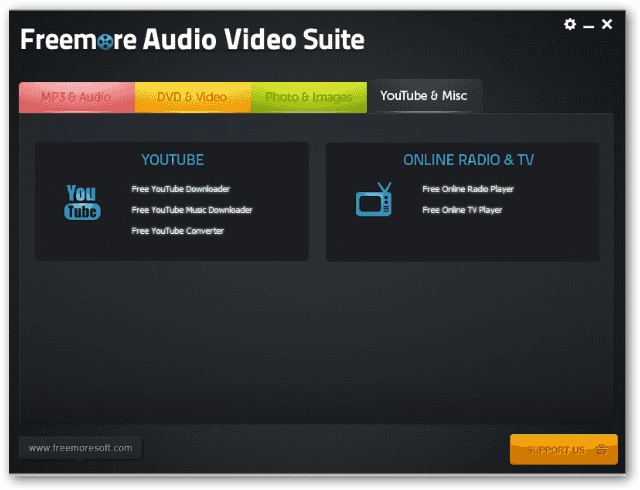Click the basket icon on Support Us
This screenshot has width=640, height=490.
click(602, 450)
